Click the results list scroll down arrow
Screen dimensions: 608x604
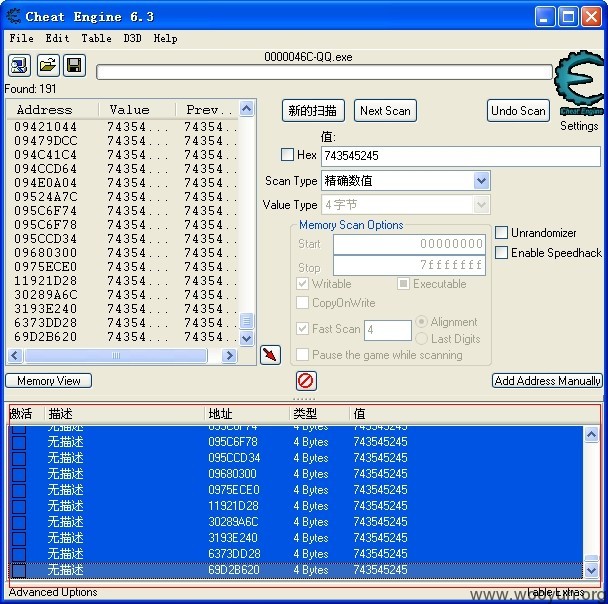click(247, 338)
